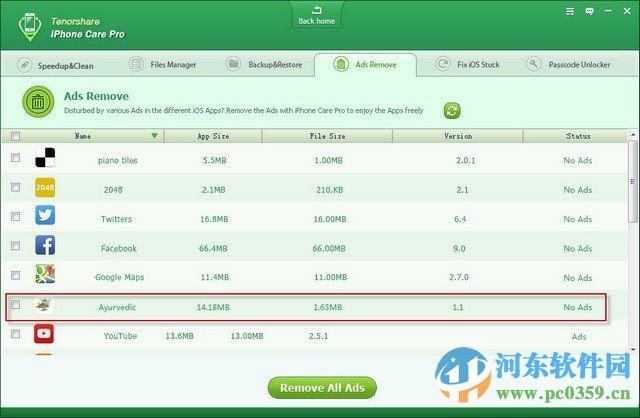Check the piano tiles row checkbox
This screenshot has height=418, width=640.
pos(16,158)
